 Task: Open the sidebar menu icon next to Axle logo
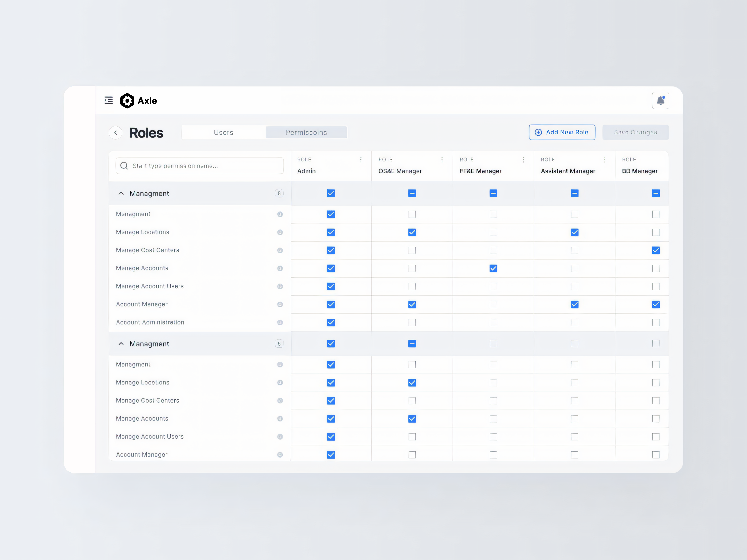[x=108, y=100]
